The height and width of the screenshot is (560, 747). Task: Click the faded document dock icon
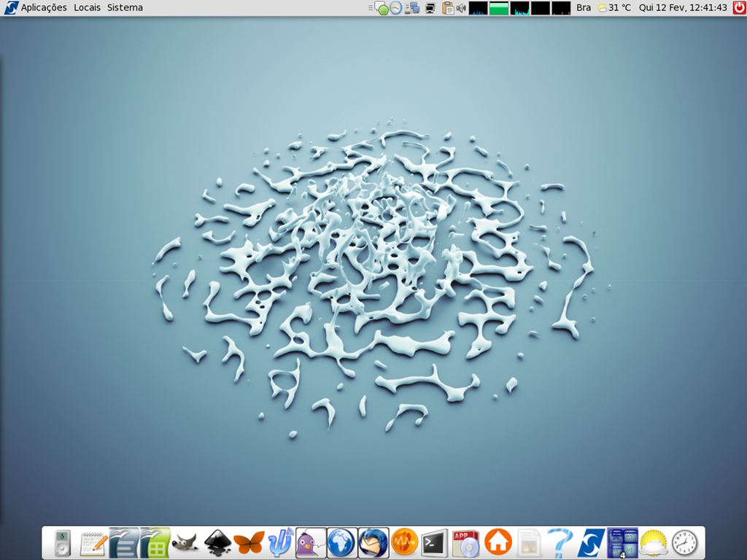(528, 542)
